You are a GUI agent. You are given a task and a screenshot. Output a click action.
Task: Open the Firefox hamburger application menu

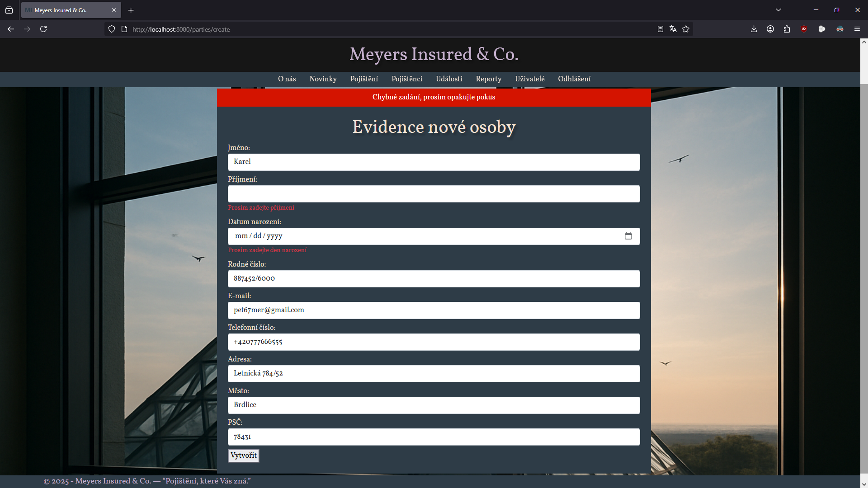tap(857, 29)
